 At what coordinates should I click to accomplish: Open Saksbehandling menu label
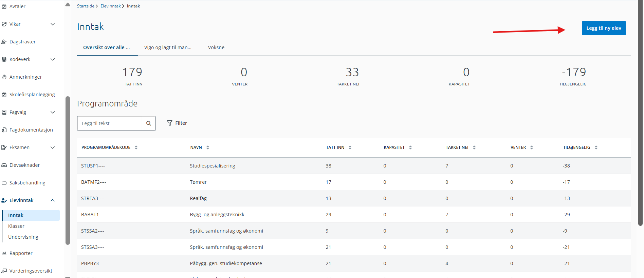tap(27, 183)
